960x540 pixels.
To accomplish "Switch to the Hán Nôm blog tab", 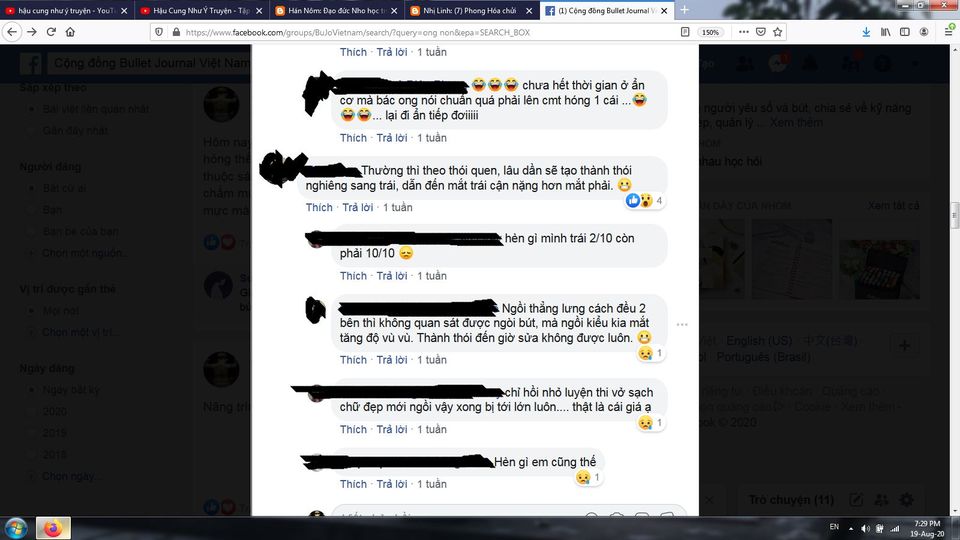I will [337, 10].
